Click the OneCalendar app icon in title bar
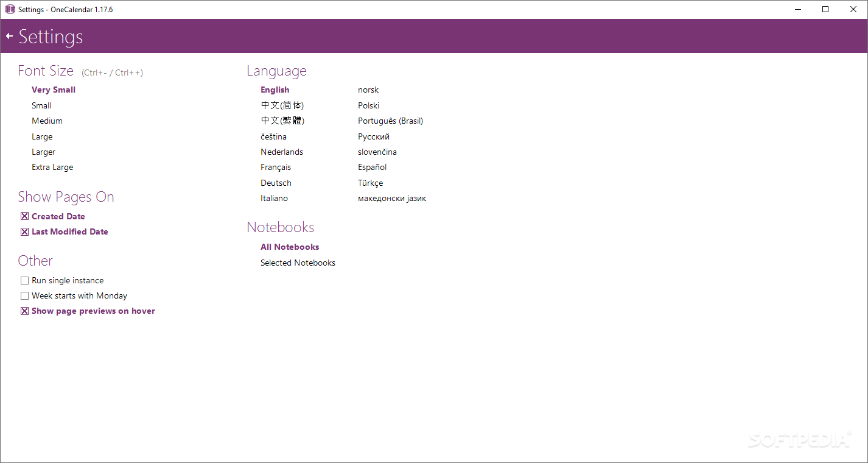The image size is (868, 463). 10,9
